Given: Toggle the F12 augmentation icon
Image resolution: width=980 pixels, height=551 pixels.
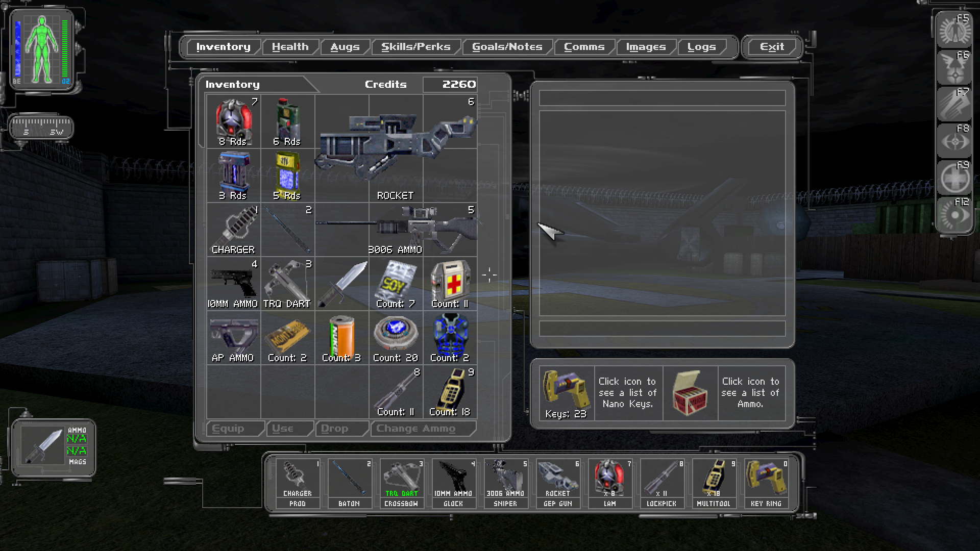Looking at the screenshot, I should coord(954,214).
